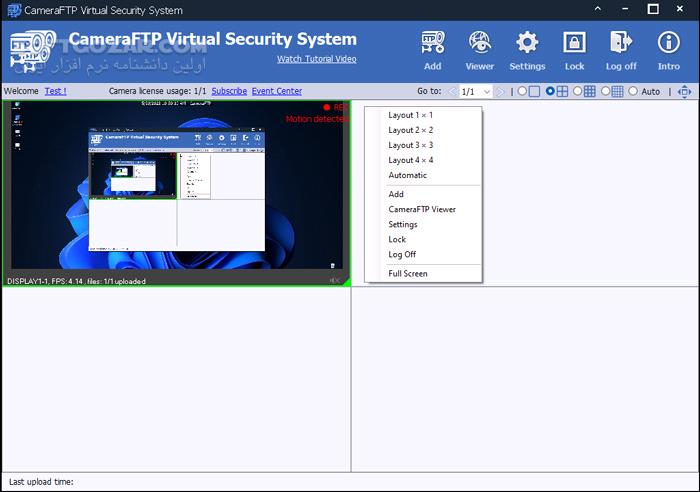
Task: Click the full screen arrows icon
Action: [684, 91]
